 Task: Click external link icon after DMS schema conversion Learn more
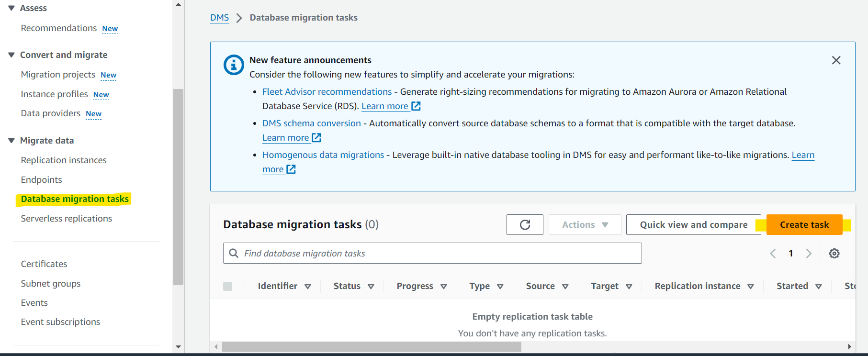pos(316,138)
